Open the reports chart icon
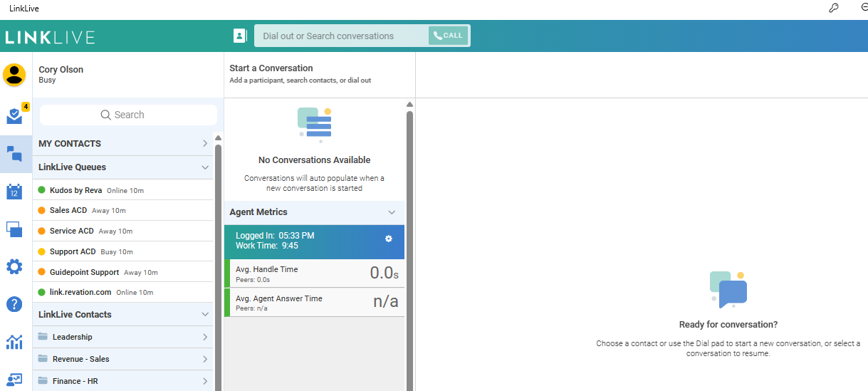 coord(14,342)
